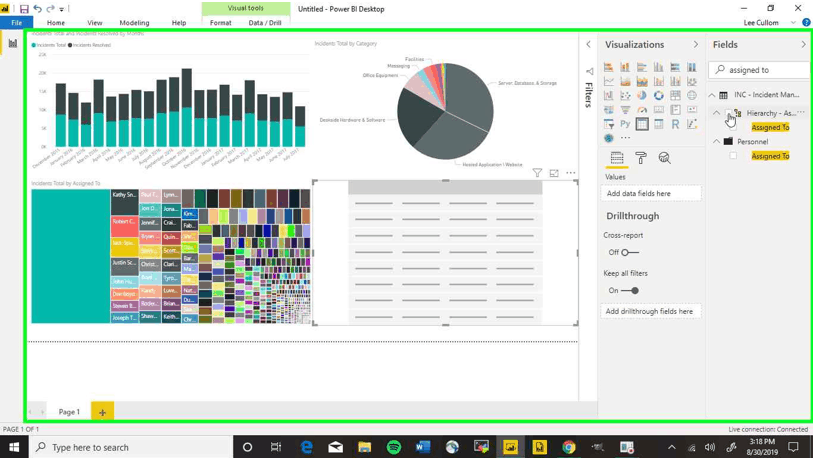
Task: Switch to the Modeling ribbon tab
Action: tap(134, 23)
